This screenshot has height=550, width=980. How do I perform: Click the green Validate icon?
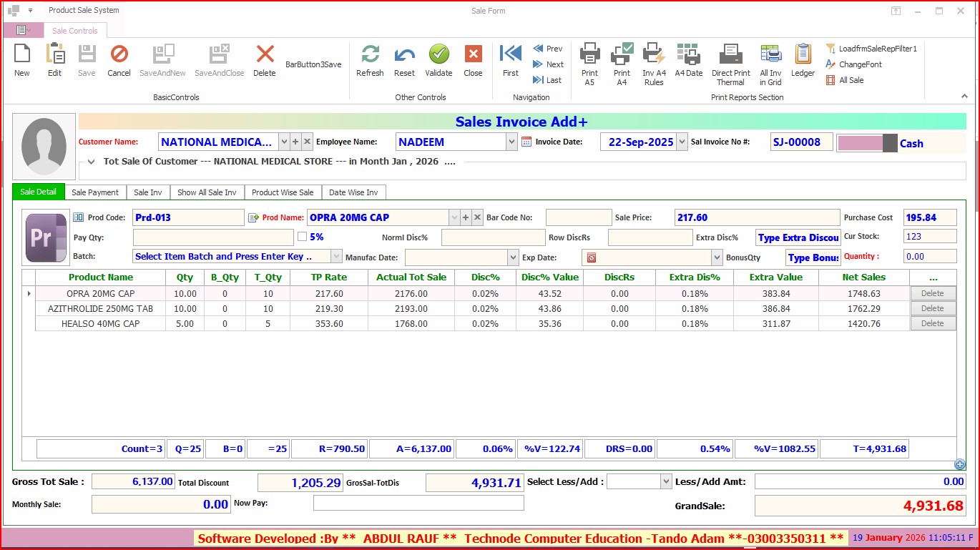438,54
